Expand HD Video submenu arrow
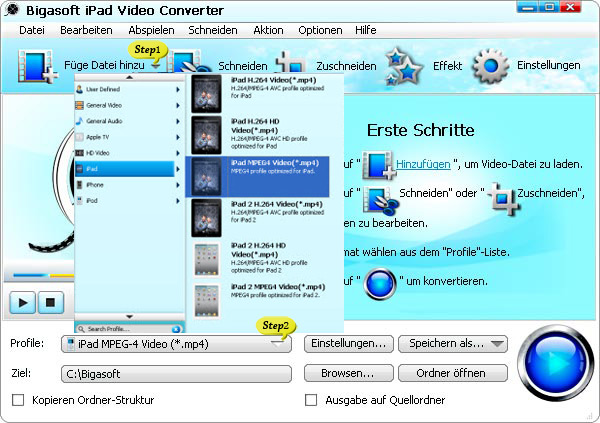 [178, 153]
